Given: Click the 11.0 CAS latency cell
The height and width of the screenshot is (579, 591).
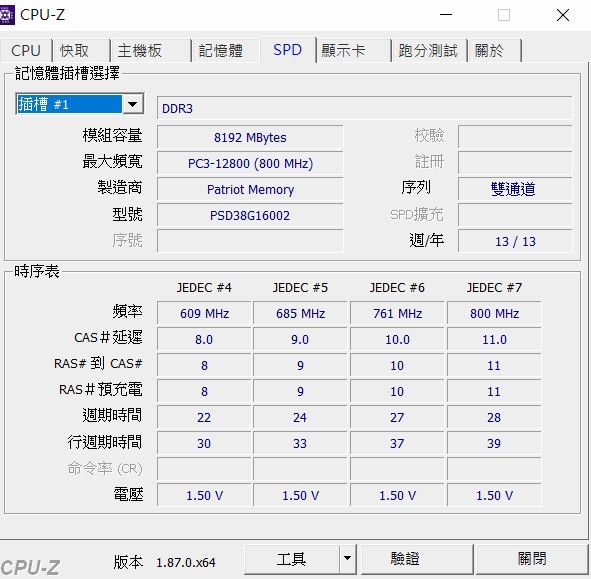Looking at the screenshot, I should click(x=494, y=339).
